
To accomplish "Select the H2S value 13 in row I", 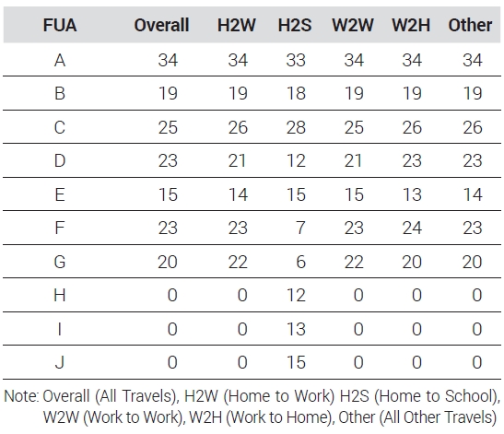I will tap(296, 329).
